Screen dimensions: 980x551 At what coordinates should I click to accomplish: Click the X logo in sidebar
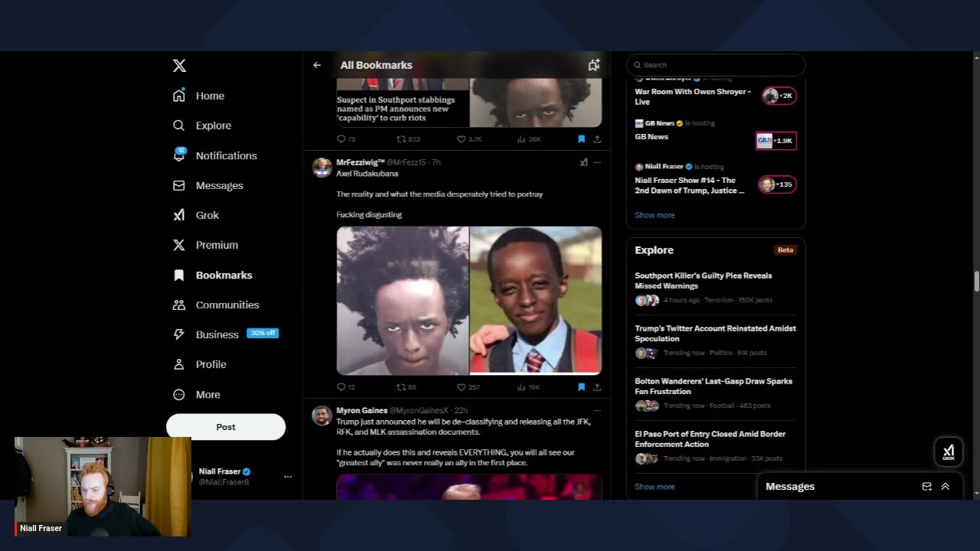(179, 66)
